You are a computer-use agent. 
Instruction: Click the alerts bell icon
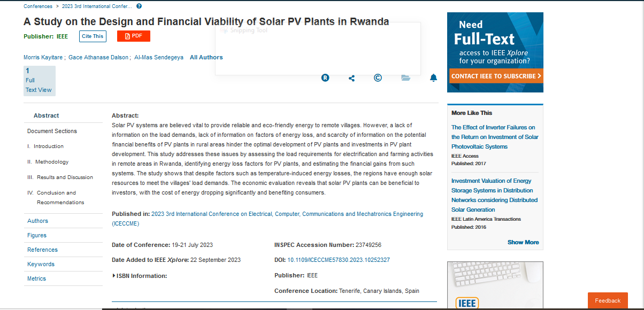[433, 78]
